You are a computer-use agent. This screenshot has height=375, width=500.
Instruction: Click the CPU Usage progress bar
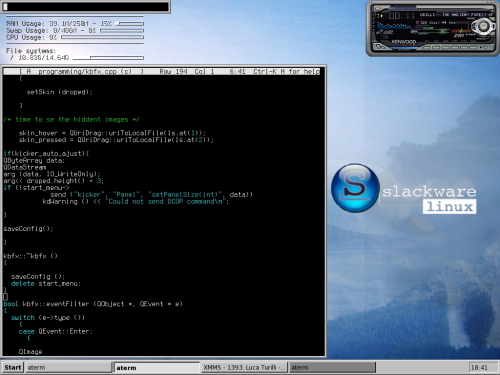tap(103, 37)
